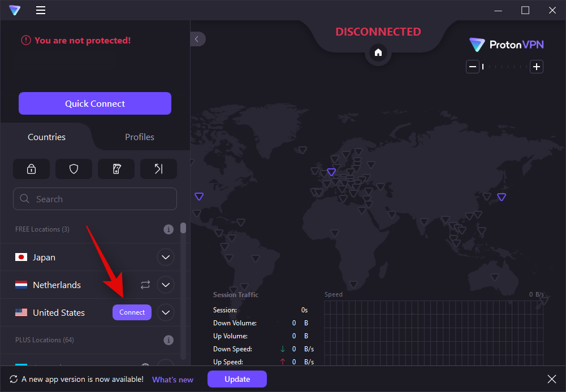The image size is (566, 392).
Task: Toggle Kill Switch icon
Action: (116, 169)
